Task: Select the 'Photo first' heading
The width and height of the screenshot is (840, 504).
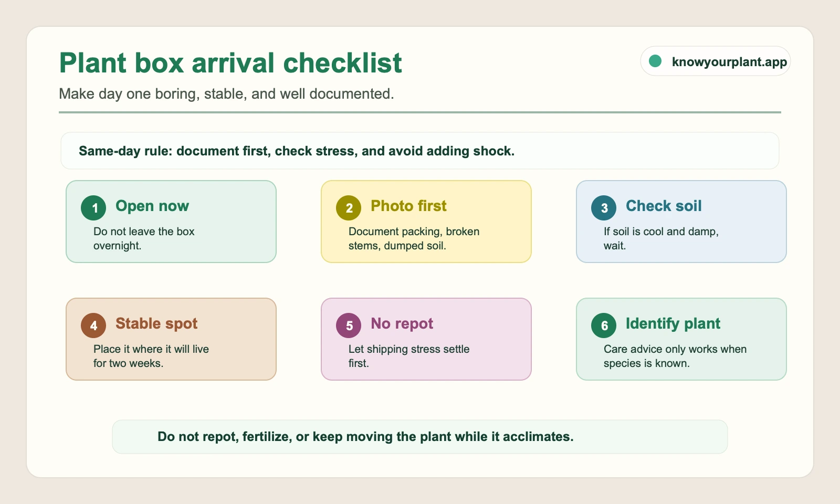Action: click(408, 206)
